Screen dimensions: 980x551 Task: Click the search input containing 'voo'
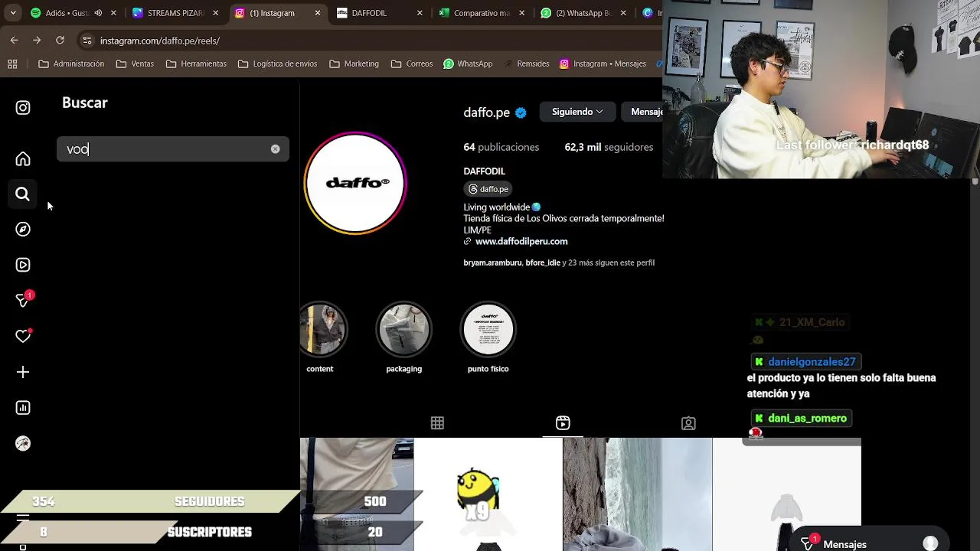[172, 149]
